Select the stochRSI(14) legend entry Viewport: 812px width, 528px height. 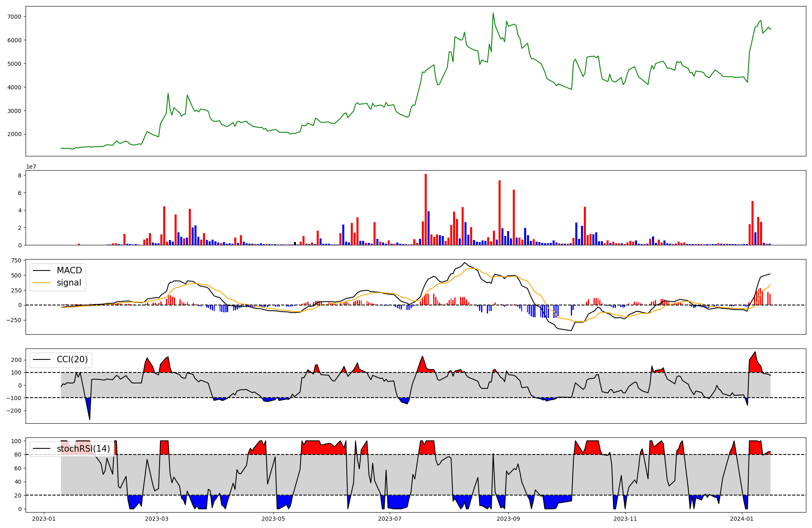tap(83, 449)
